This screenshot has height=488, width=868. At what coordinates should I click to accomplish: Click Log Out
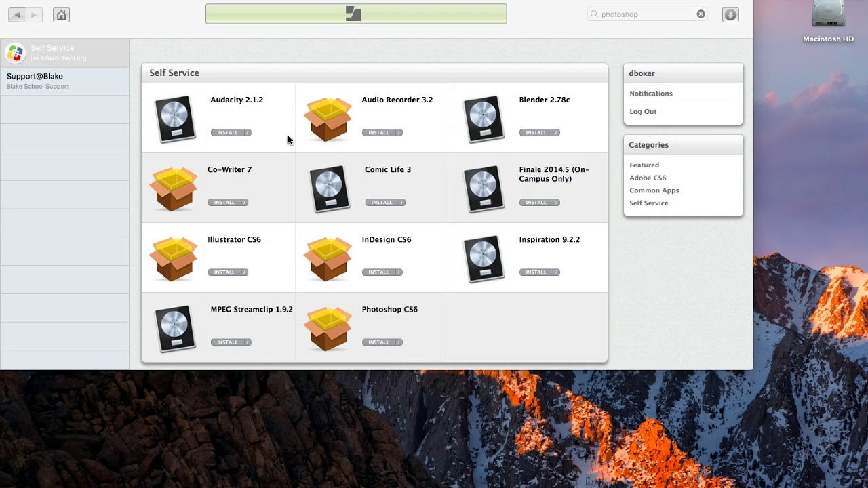pyautogui.click(x=643, y=112)
